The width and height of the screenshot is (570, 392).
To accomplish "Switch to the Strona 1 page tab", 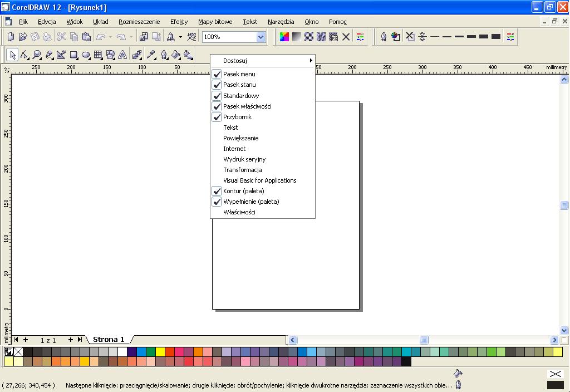I will pyautogui.click(x=109, y=339).
